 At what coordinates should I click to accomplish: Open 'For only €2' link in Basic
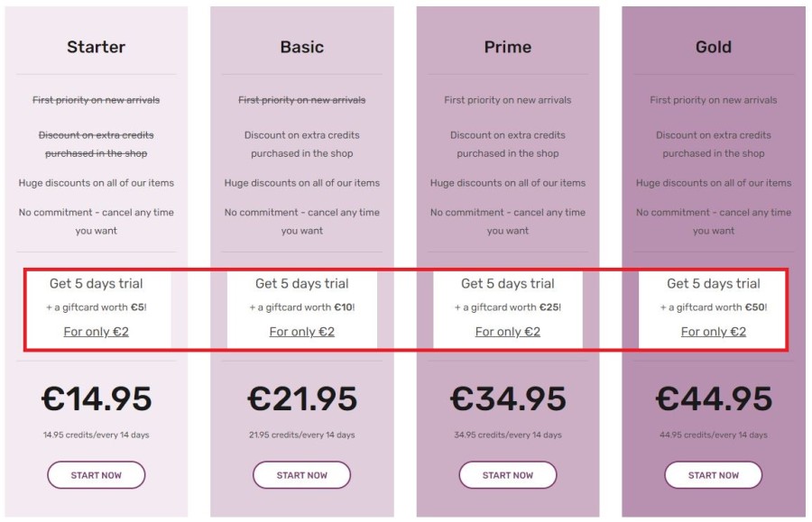(301, 332)
